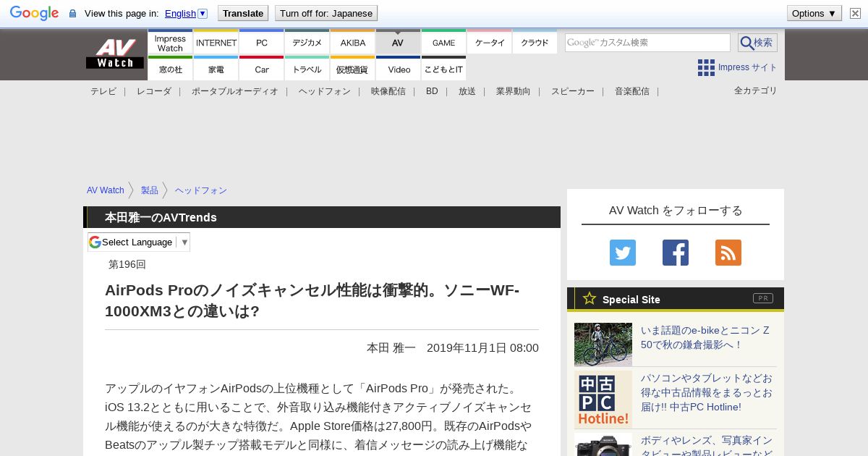Open the テレビ category

[x=103, y=91]
